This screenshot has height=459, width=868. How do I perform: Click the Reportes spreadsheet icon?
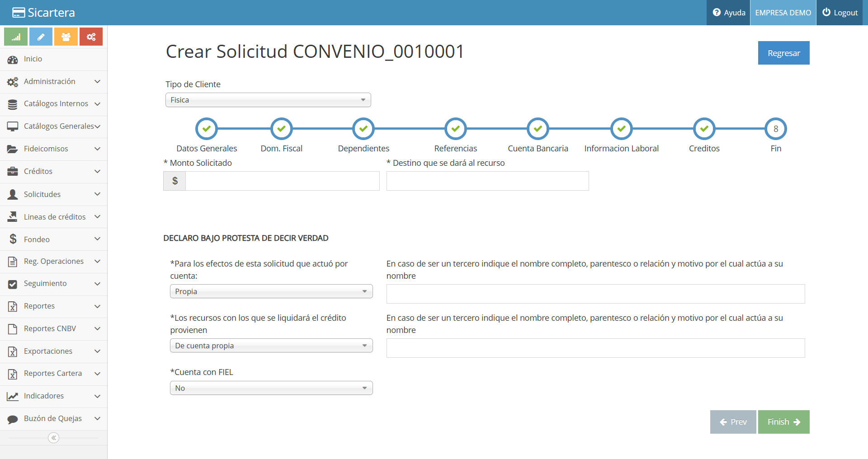pyautogui.click(x=13, y=306)
